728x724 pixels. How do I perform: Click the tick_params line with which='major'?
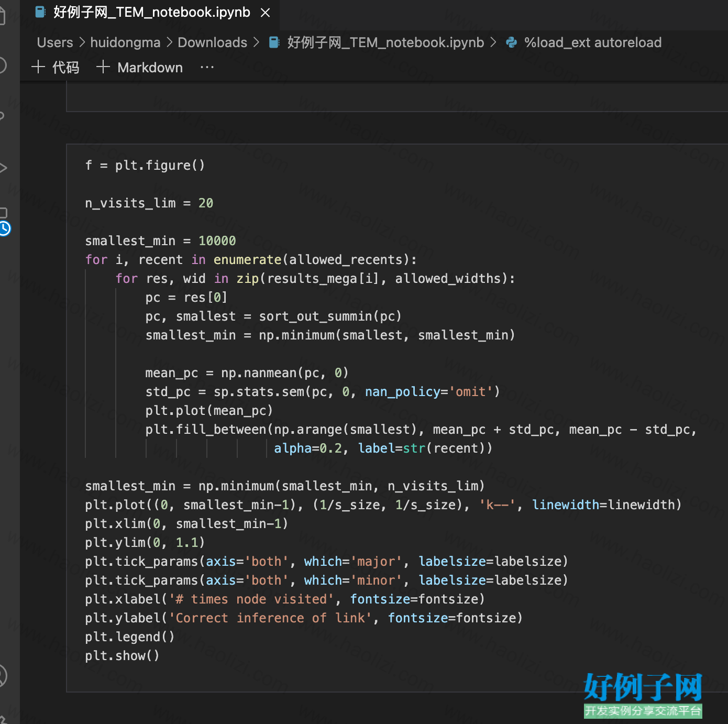pos(327,562)
